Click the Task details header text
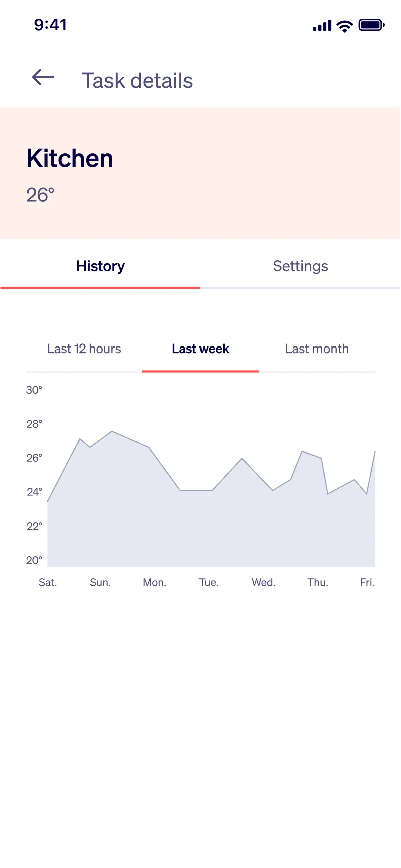 point(137,80)
